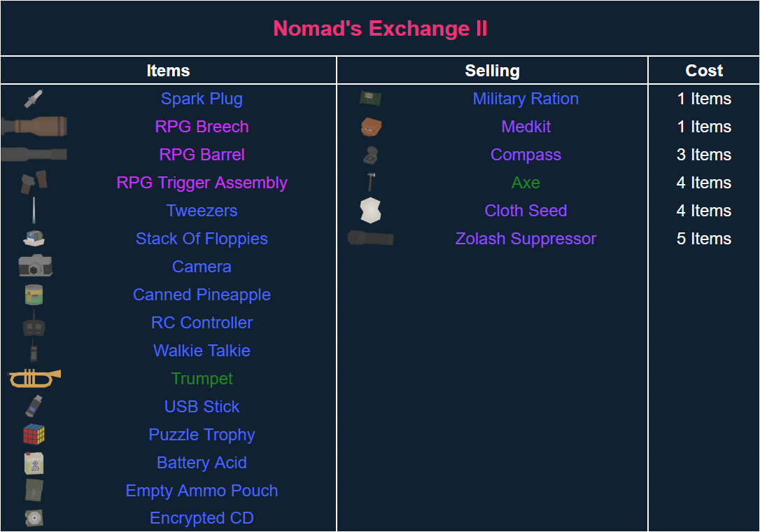
Task: Follow the Stack Of Floppies link
Action: tap(202, 239)
